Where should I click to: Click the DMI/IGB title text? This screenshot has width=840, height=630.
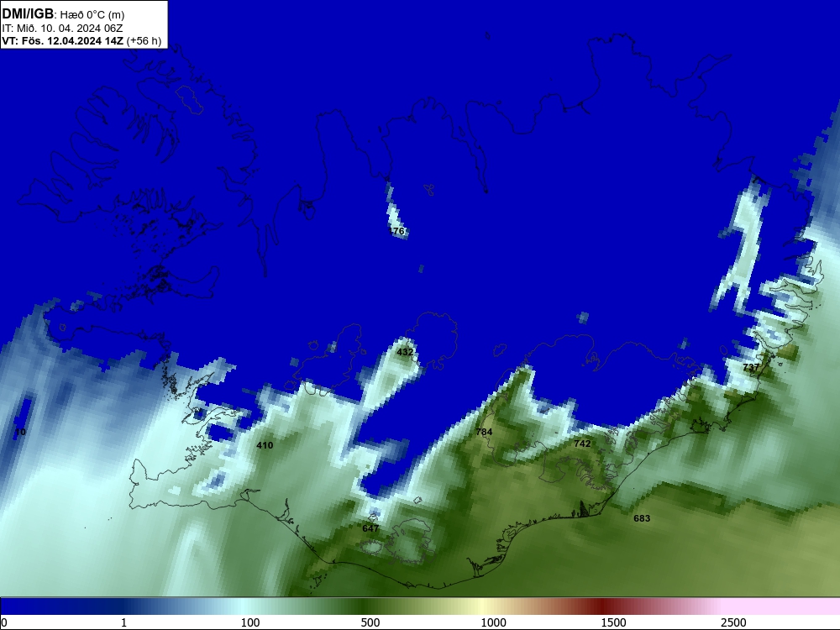pyautogui.click(x=28, y=14)
